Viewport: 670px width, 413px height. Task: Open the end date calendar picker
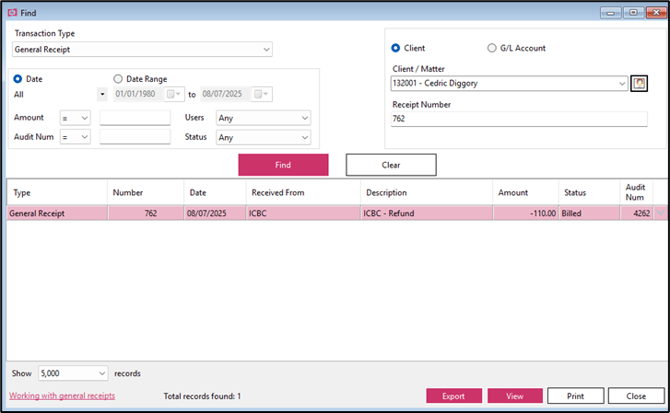coord(260,94)
